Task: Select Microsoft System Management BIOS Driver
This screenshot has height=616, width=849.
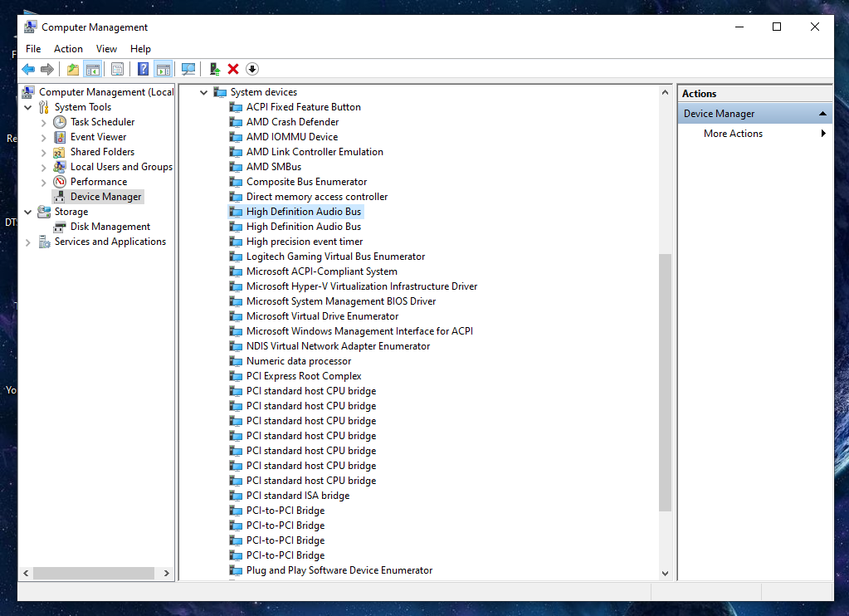Action: 341,301
